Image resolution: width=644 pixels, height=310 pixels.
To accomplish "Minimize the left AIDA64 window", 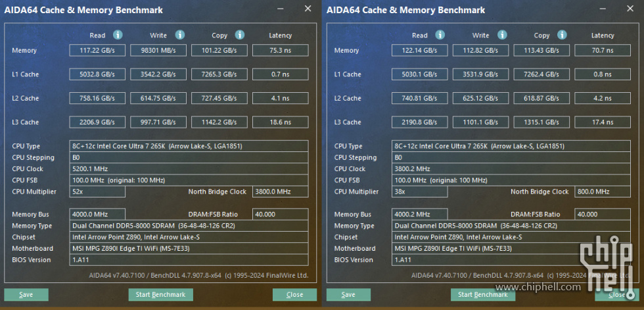I will (281, 9).
